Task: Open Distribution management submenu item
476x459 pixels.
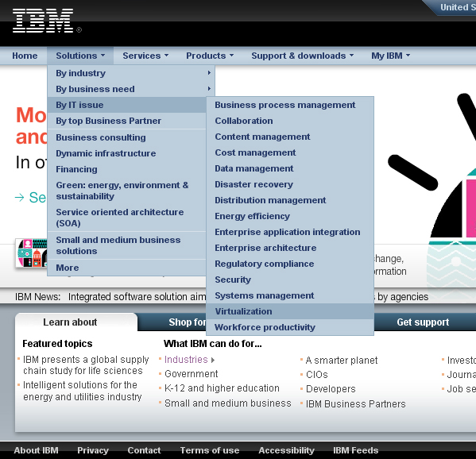Action: (290, 200)
